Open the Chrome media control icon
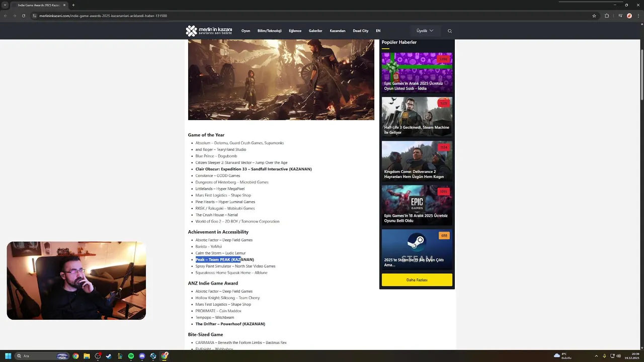The height and width of the screenshot is (362, 644). click(620, 16)
